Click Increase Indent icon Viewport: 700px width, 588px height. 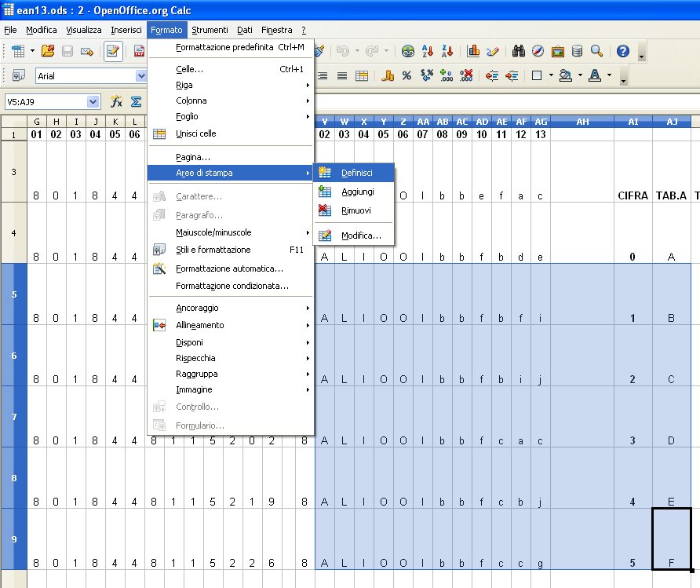(x=512, y=75)
